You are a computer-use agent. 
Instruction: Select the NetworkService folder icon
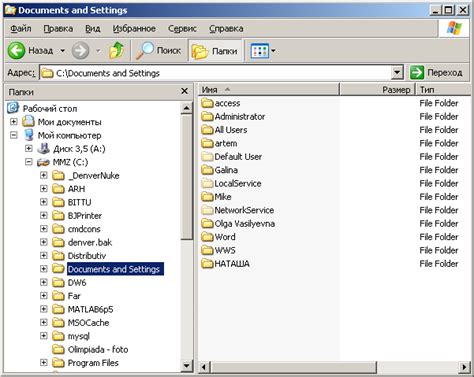[x=207, y=210]
